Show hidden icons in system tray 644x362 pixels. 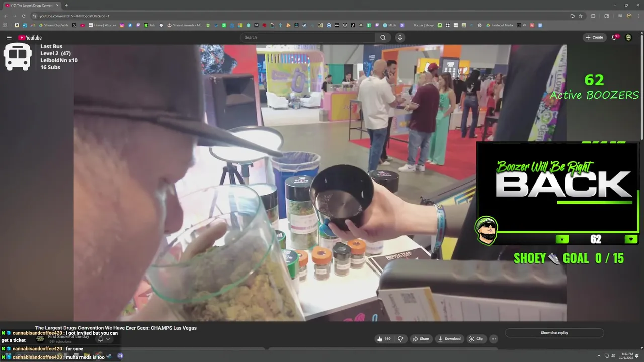pos(599,356)
